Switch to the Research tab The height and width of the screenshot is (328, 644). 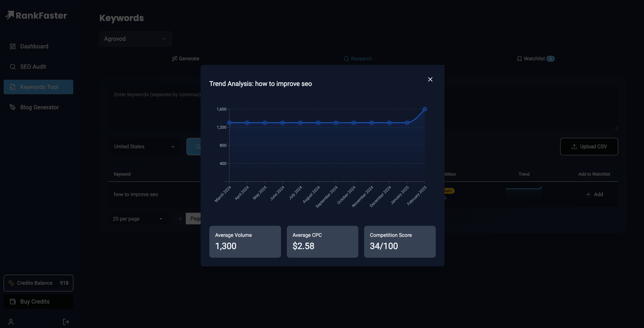(x=358, y=59)
